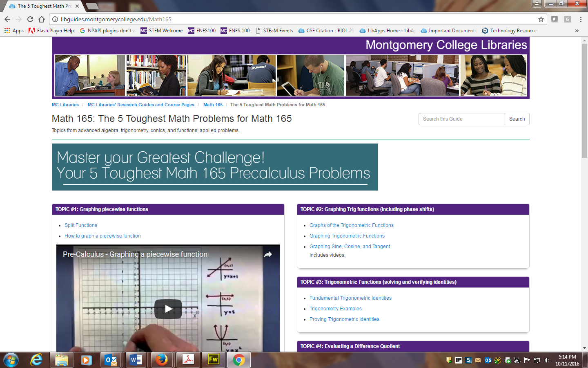Open the Chrome customize menu
The image size is (588, 368).
[x=581, y=19]
